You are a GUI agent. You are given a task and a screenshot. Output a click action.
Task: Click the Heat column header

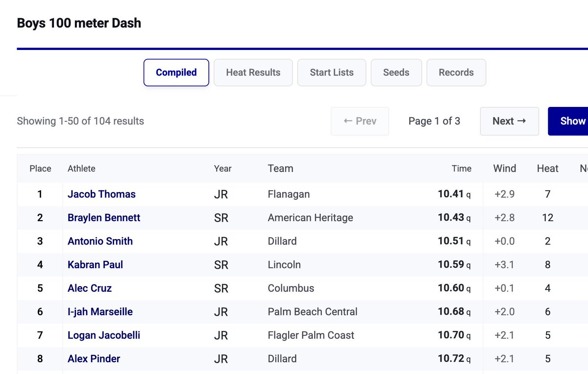point(548,169)
